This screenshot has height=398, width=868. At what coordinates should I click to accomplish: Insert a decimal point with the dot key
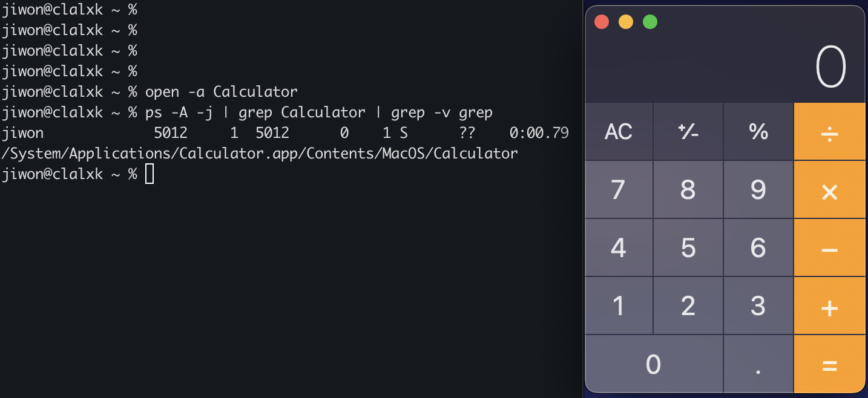[x=758, y=364]
